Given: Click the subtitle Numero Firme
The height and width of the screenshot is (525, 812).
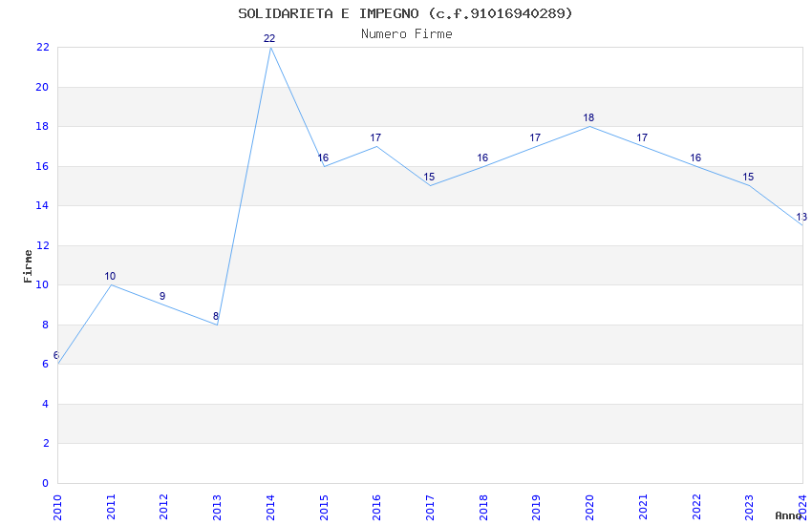Looking at the screenshot, I should coord(407,34).
